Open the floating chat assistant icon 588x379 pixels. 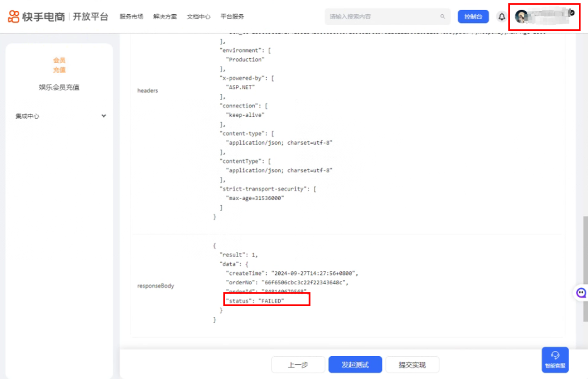click(581, 293)
